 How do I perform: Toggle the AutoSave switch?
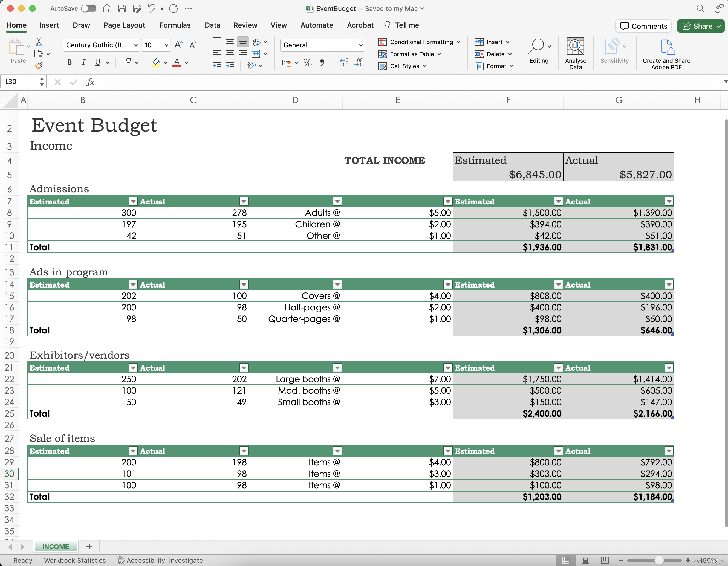pos(89,8)
